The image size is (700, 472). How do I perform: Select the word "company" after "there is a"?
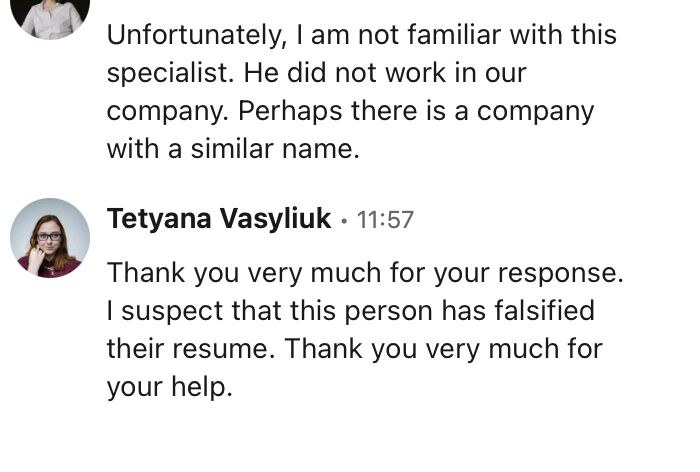(535, 112)
